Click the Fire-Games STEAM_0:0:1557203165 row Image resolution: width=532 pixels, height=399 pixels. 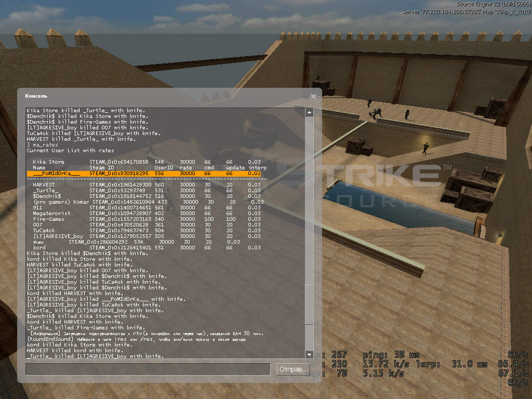[147, 219]
